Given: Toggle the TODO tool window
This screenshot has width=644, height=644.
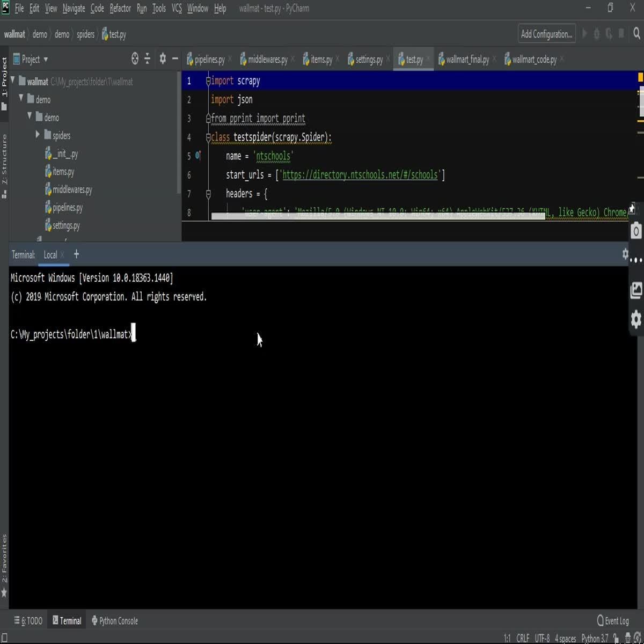Looking at the screenshot, I should pyautogui.click(x=28, y=620).
